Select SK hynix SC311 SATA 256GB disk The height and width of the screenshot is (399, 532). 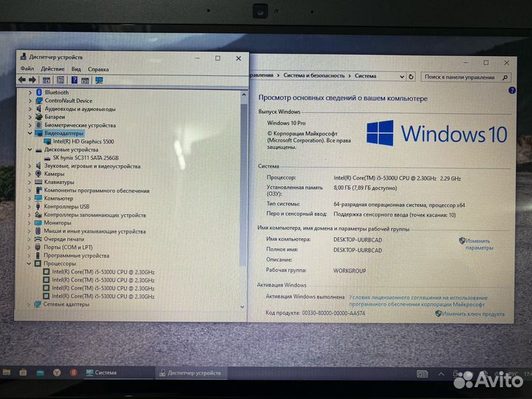click(x=86, y=158)
